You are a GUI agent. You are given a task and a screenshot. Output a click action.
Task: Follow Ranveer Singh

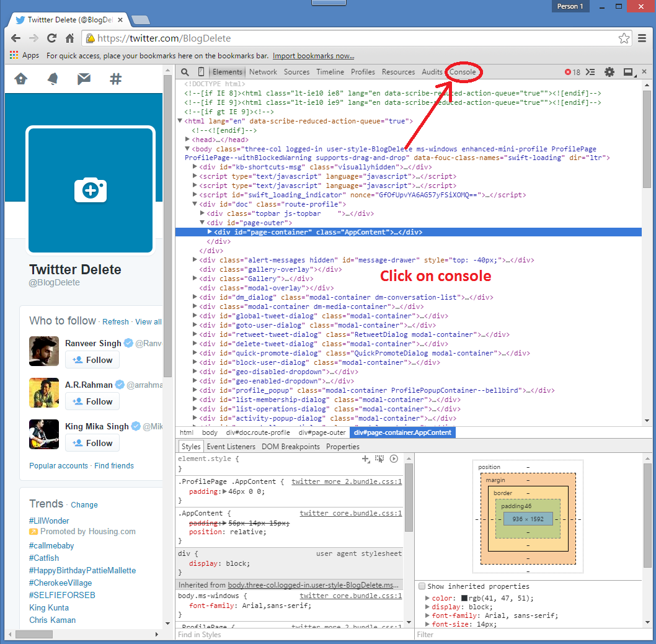pos(92,360)
